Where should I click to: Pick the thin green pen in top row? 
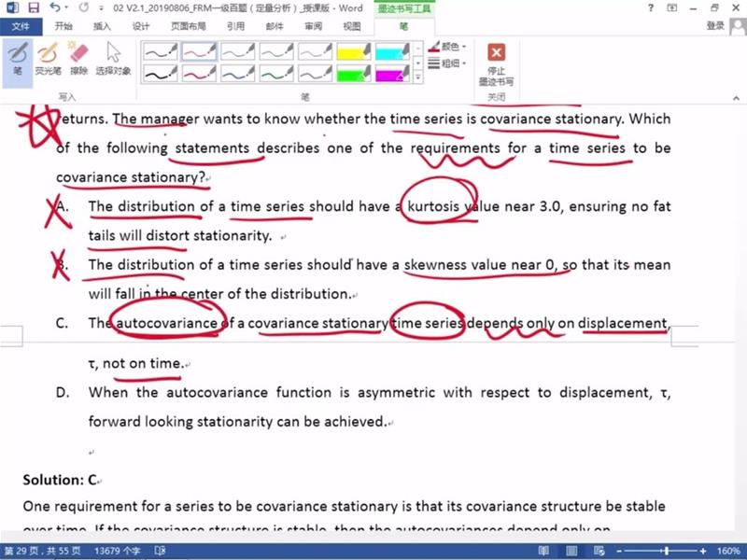[x=276, y=51]
